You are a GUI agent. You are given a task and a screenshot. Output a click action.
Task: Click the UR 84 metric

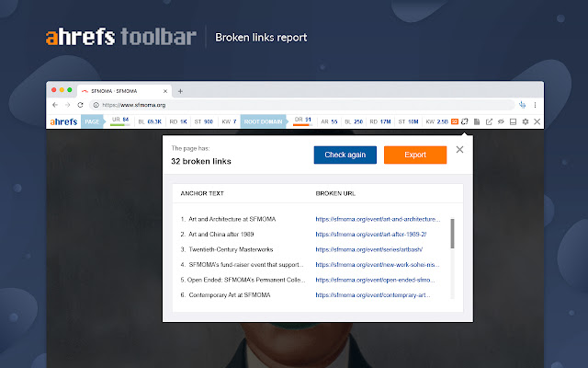click(120, 121)
